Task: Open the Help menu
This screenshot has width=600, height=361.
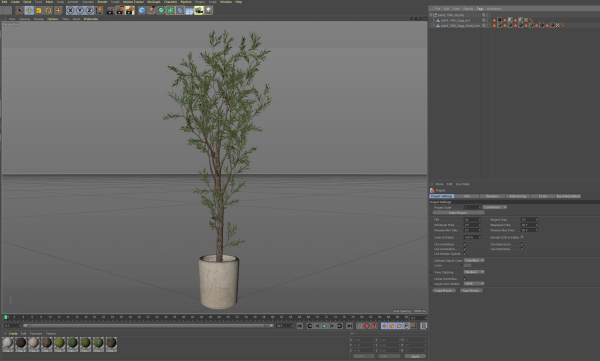Action: [x=238, y=2]
